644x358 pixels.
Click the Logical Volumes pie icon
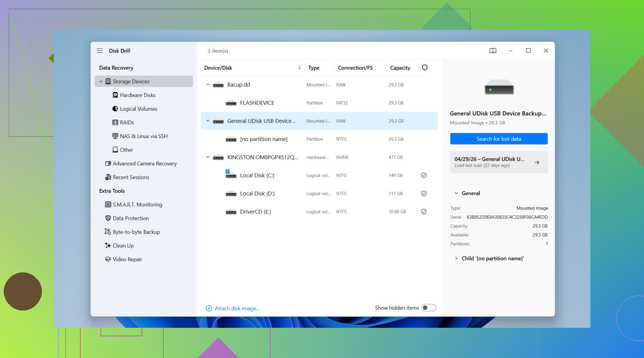tap(115, 109)
